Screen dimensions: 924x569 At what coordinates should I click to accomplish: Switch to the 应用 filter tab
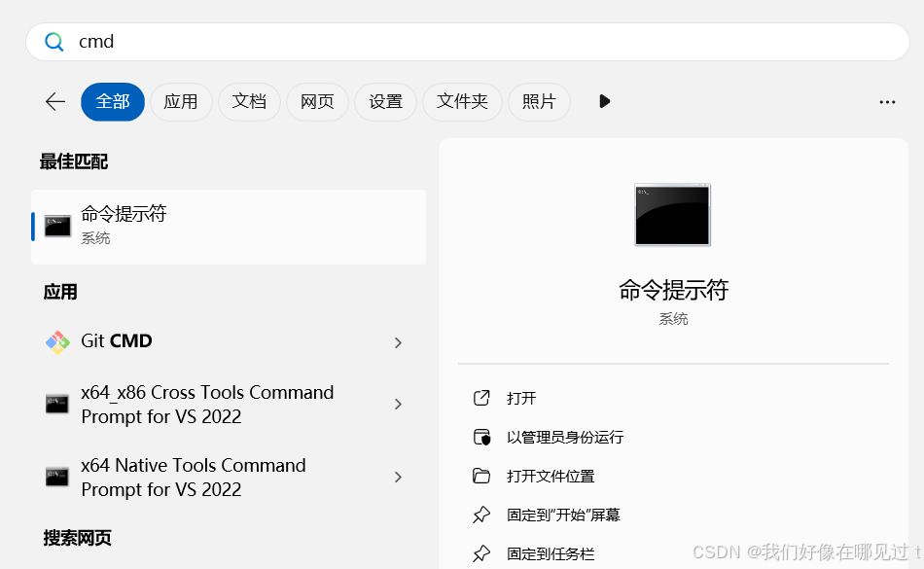tap(181, 102)
